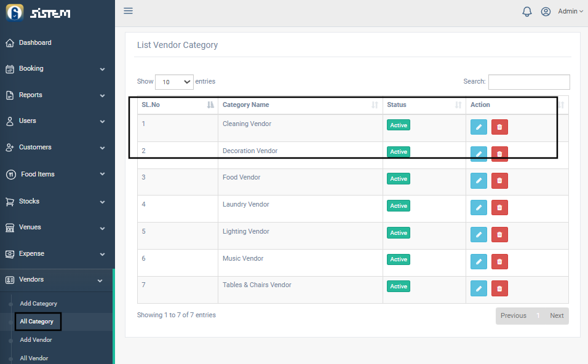Screen dimensions: 588x364
Task: Expand the Stocks menu chevron
Action: point(102,202)
